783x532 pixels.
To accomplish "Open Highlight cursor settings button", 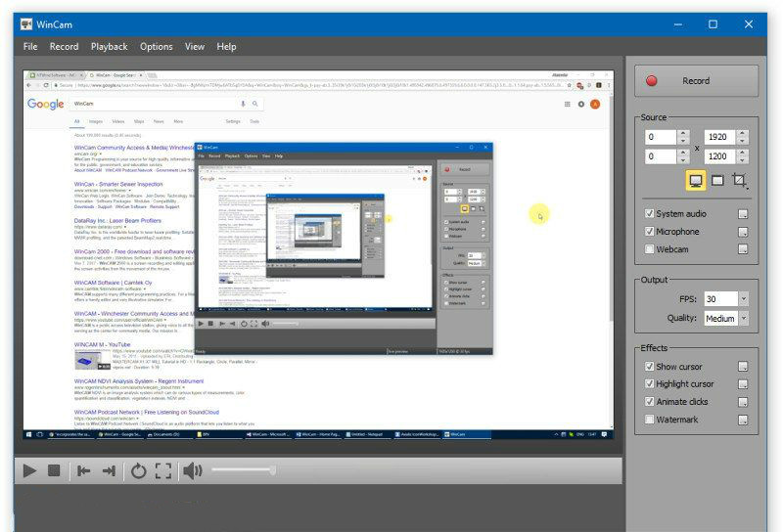I will 743,384.
